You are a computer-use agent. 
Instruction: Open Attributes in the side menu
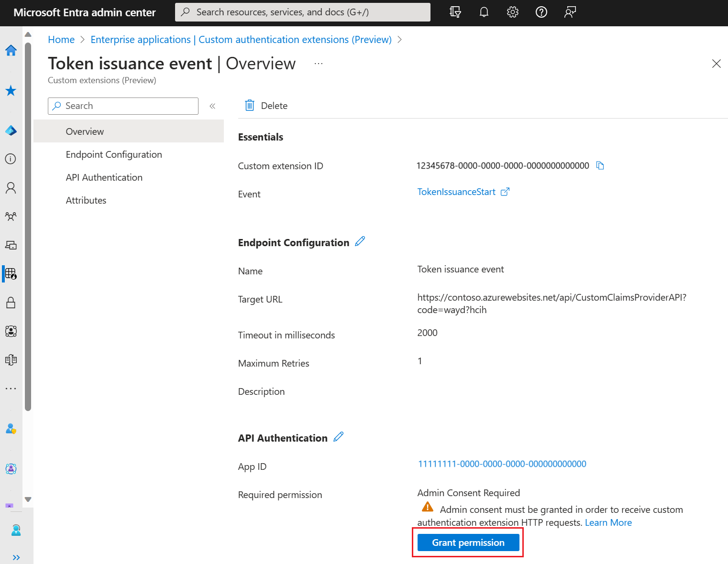(86, 200)
